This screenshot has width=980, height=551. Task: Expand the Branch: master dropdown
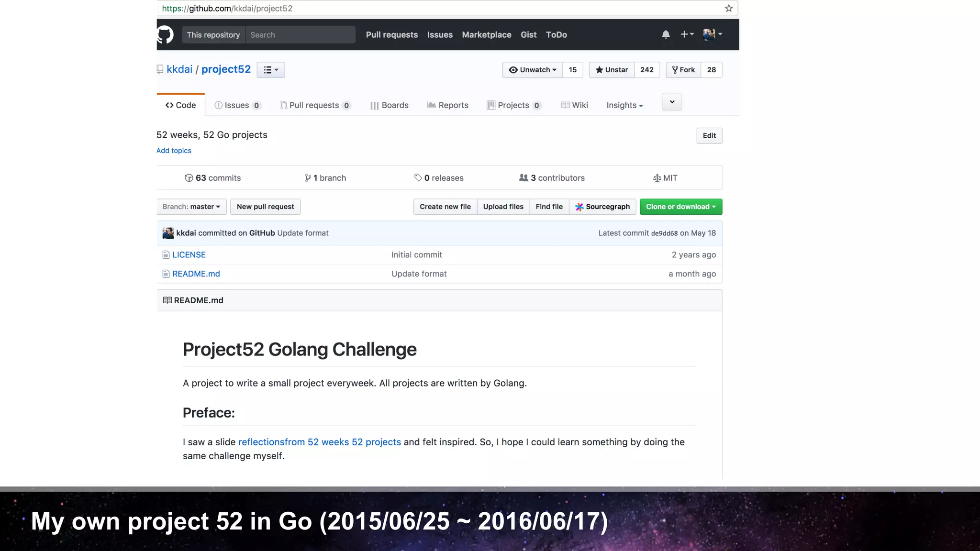pyautogui.click(x=191, y=207)
